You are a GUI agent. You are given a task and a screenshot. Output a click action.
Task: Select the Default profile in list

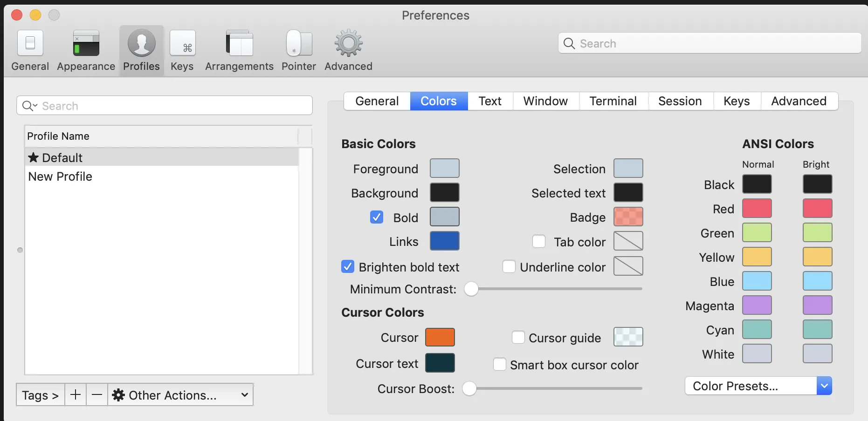(62, 158)
